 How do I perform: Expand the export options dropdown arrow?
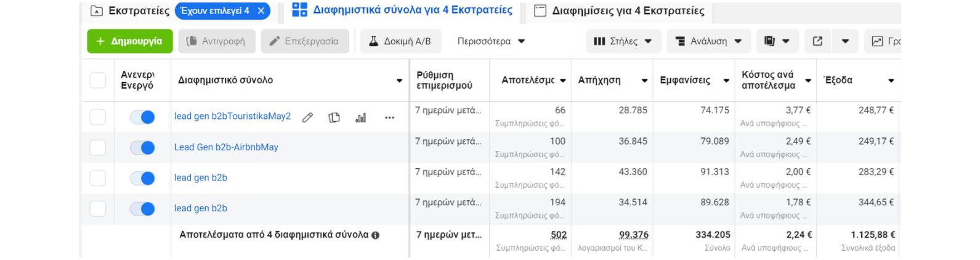(845, 41)
